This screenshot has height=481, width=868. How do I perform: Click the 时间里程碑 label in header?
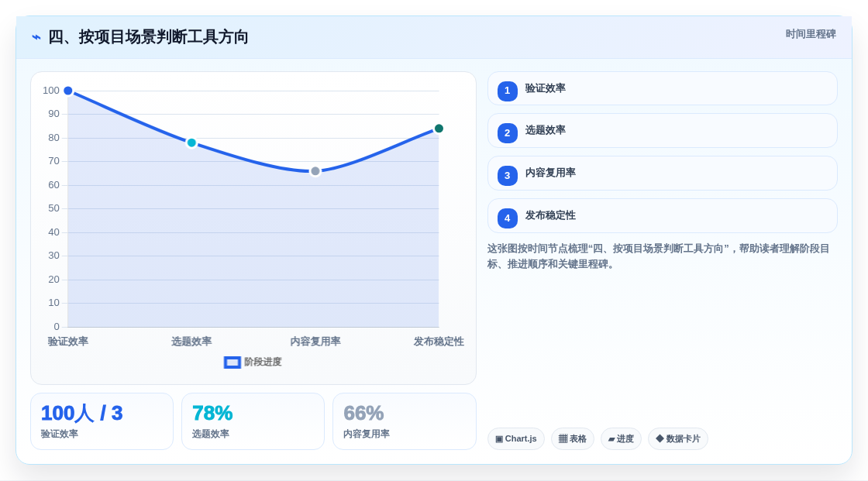click(x=811, y=34)
